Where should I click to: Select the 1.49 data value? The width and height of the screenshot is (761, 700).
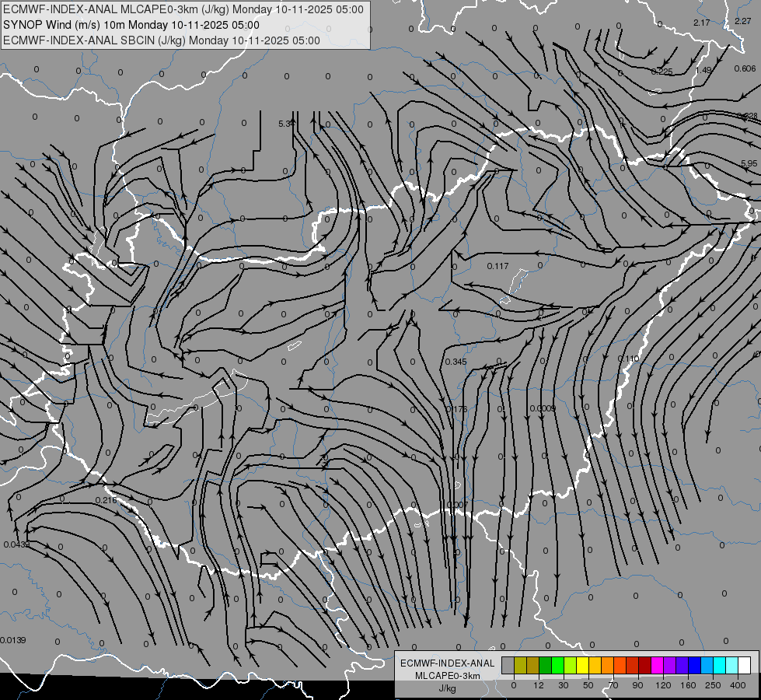tap(703, 70)
